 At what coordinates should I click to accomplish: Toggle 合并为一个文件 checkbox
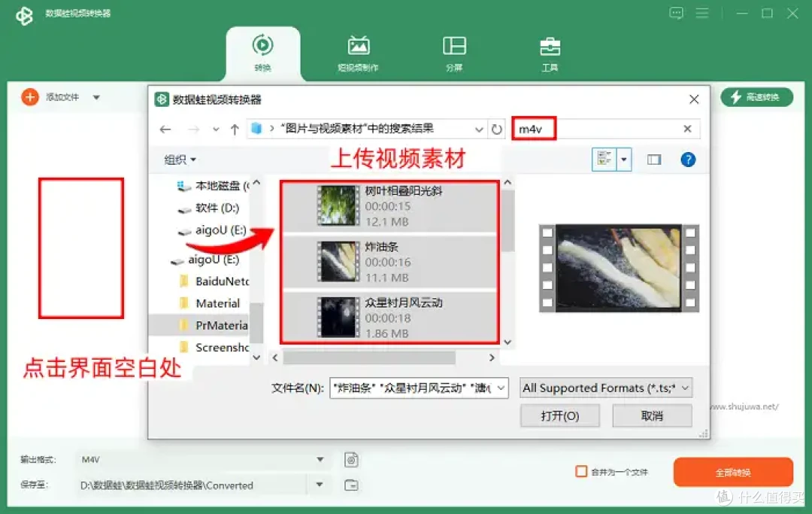click(x=581, y=472)
